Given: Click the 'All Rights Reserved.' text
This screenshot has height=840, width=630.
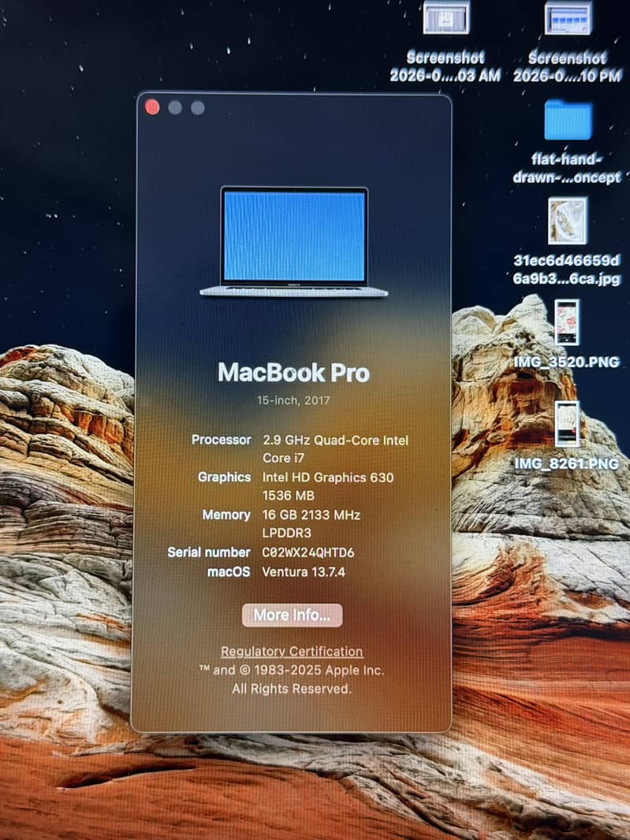Looking at the screenshot, I should coord(292,689).
